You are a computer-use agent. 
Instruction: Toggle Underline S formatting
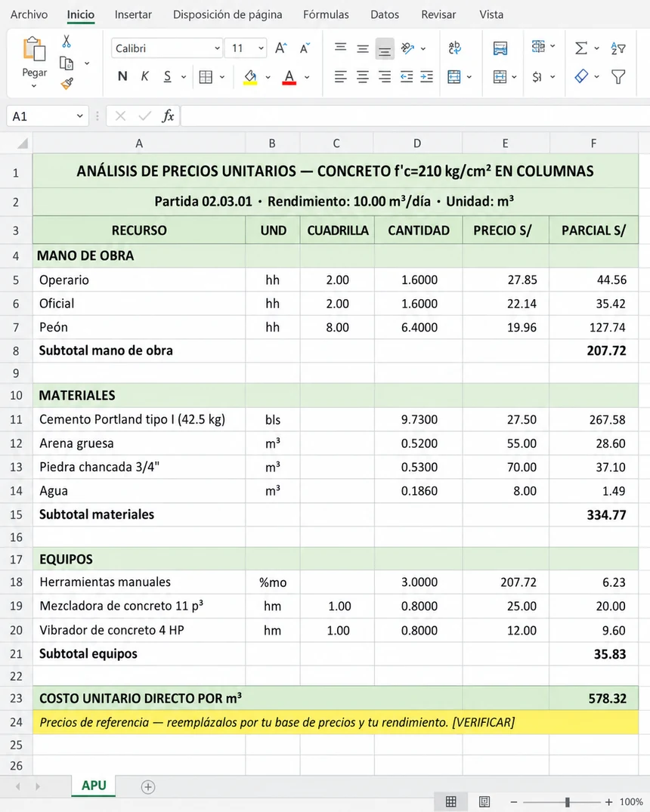coord(167,76)
